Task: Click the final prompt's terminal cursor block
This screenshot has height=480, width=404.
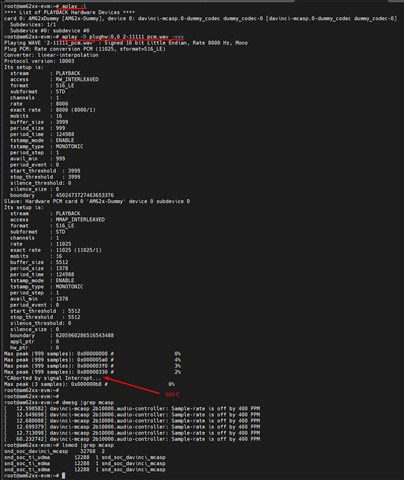Action: tap(63, 476)
